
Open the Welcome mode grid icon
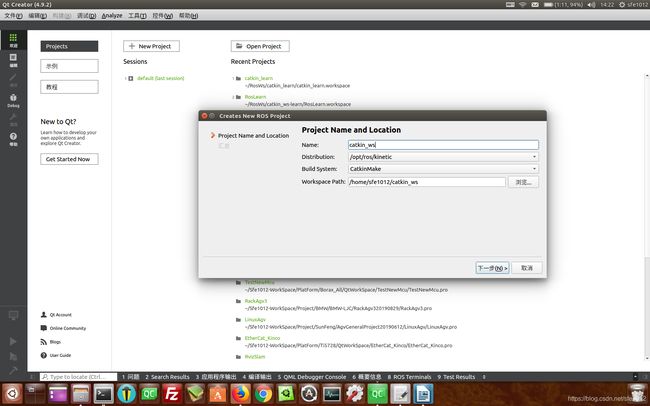(x=13, y=40)
